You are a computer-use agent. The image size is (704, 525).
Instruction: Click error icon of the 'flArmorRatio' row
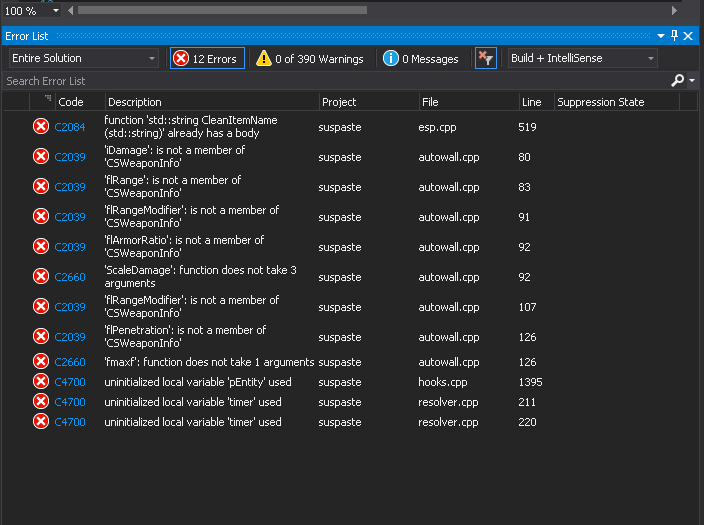coord(41,247)
